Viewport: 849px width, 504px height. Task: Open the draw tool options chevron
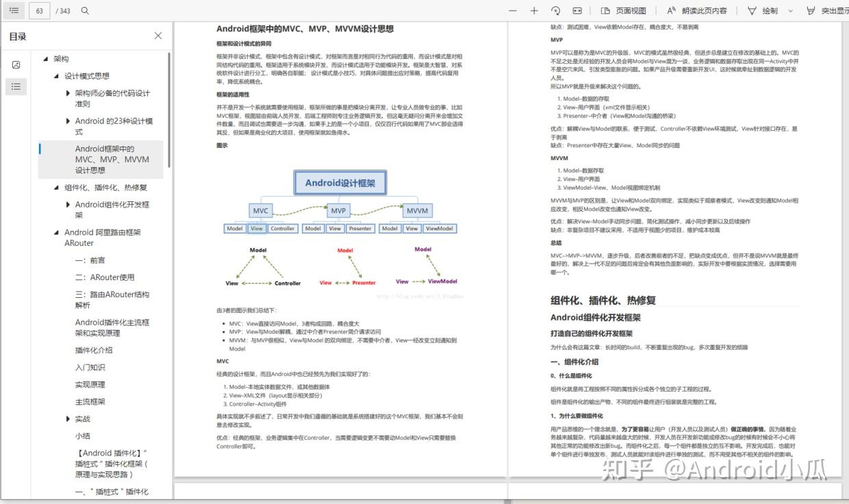pos(791,11)
